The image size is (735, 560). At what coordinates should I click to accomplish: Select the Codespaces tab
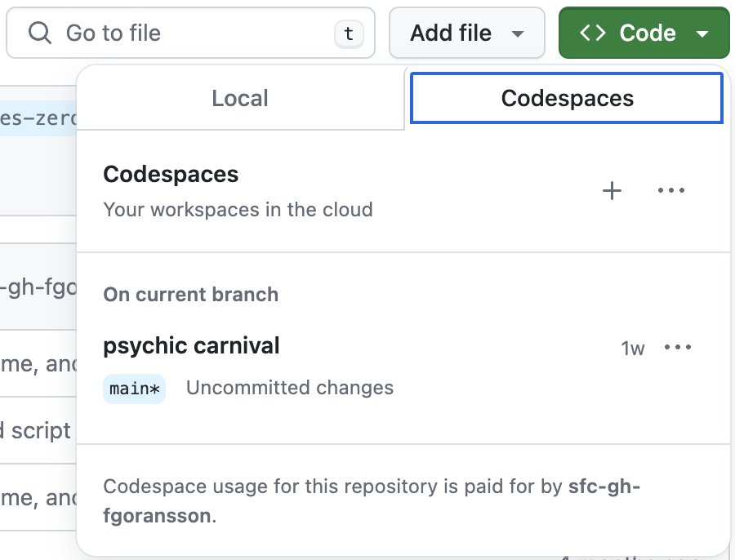566,97
